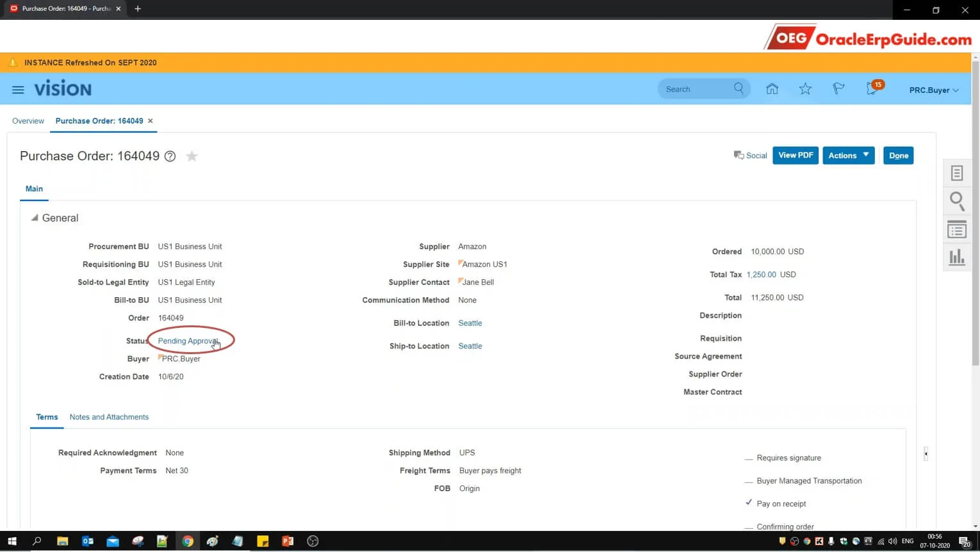Click supplier name Amazon
Screen dimensions: 980x552
click(x=472, y=247)
